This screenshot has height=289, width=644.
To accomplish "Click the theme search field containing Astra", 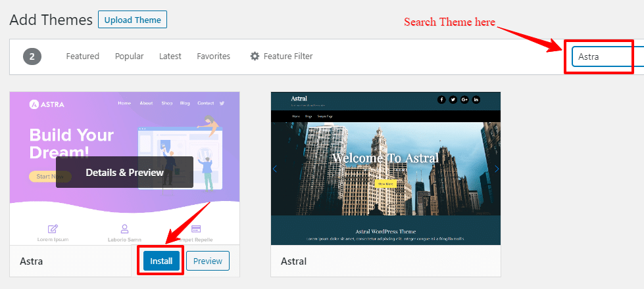I will (607, 56).
